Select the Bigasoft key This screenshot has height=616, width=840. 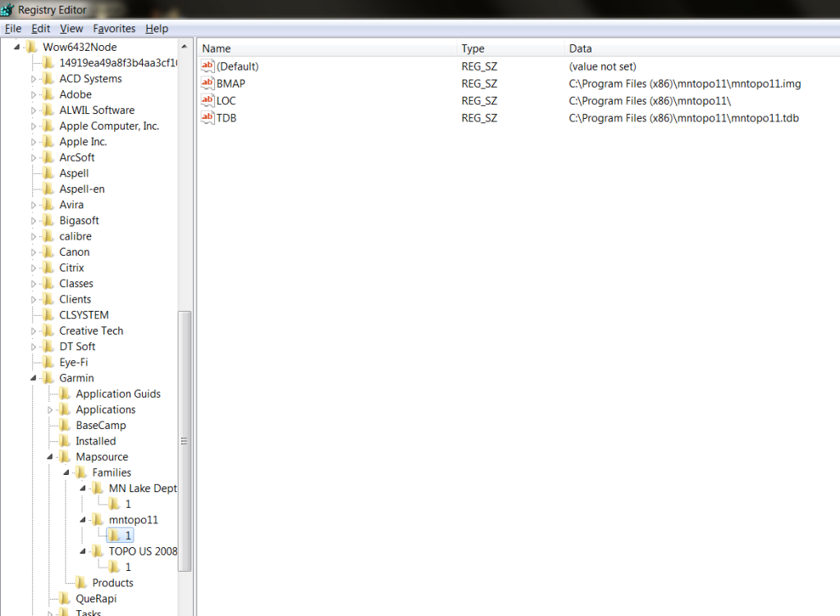[80, 221]
